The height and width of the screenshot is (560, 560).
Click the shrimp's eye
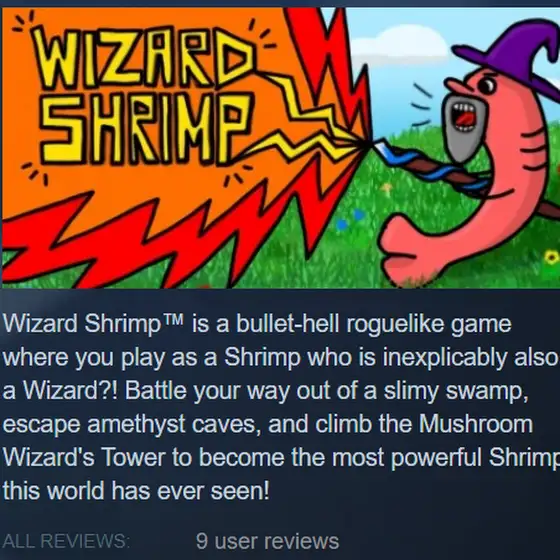tap(487, 85)
